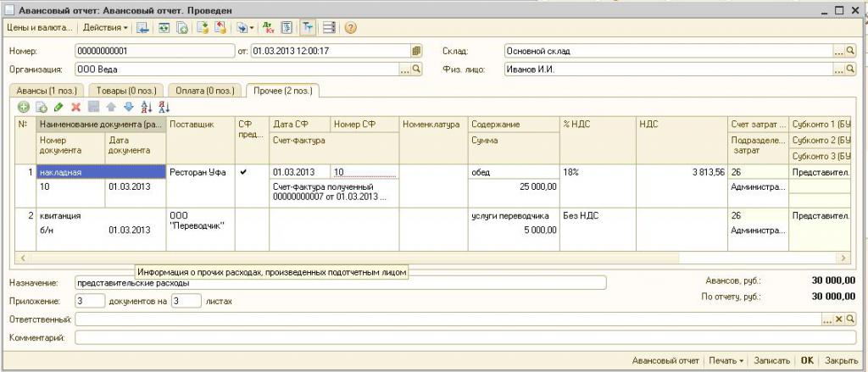Open the Действия dropdown menu
Viewport: 868px width, 372px height.
(x=106, y=27)
